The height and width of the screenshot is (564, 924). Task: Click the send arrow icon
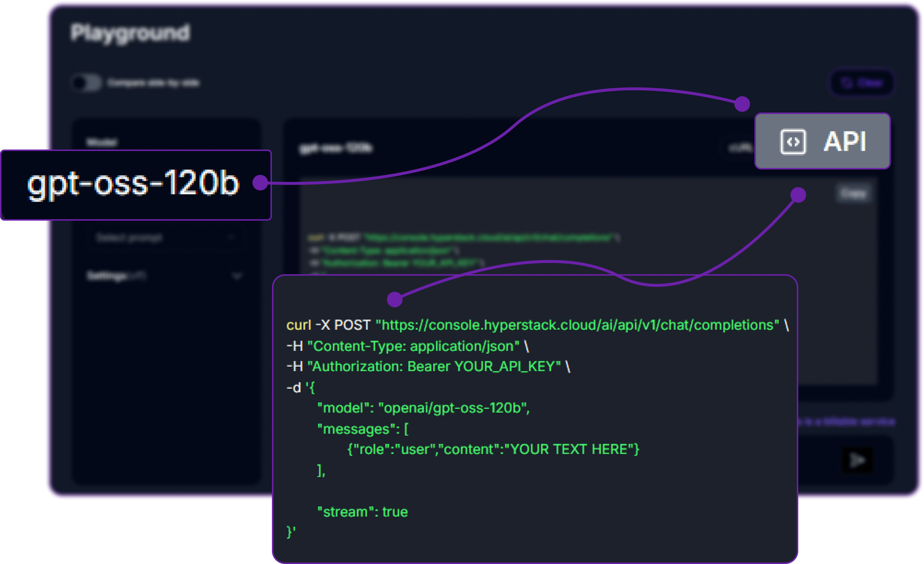pyautogui.click(x=857, y=460)
